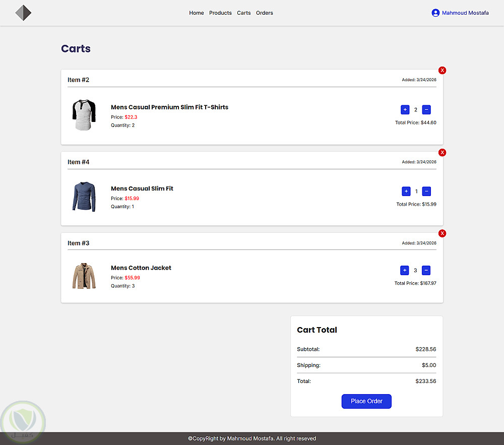Click the $22.3 price value
This screenshot has width=504, height=445.
pyautogui.click(x=131, y=117)
